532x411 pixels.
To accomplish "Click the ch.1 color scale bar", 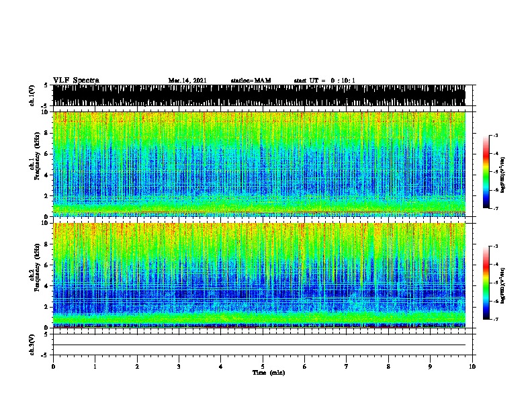I will click(486, 172).
